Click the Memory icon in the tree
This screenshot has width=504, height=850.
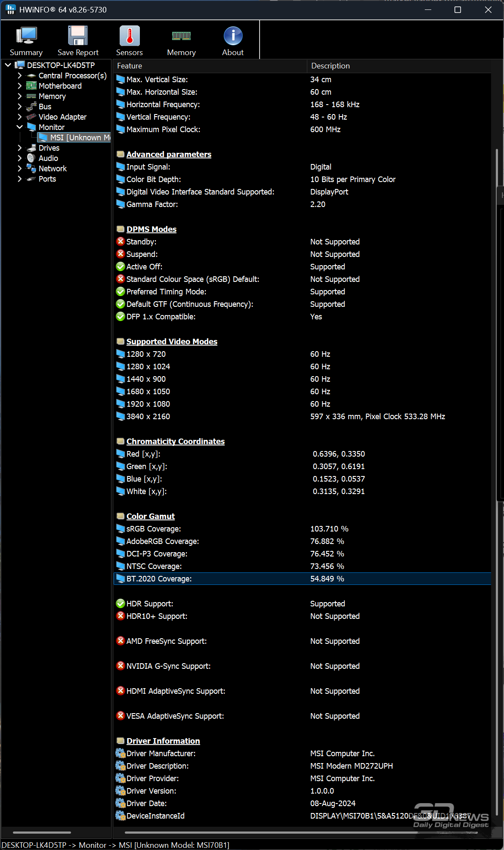coord(31,96)
